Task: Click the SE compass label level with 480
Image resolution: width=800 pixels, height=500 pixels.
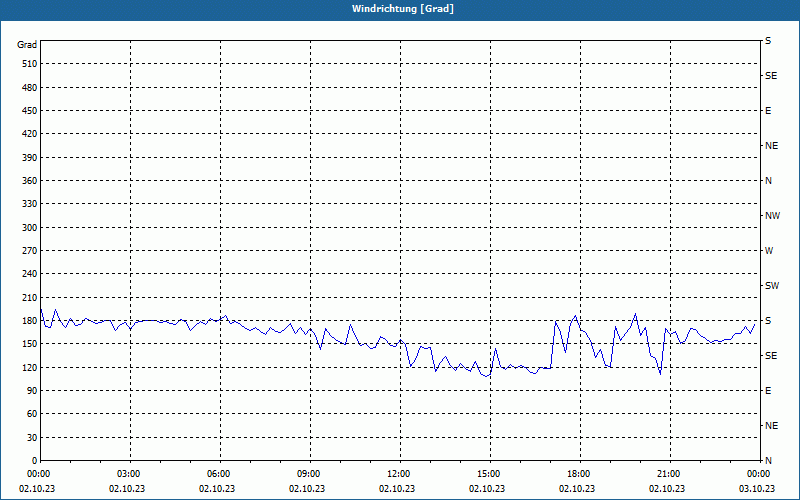Action: 771,76
